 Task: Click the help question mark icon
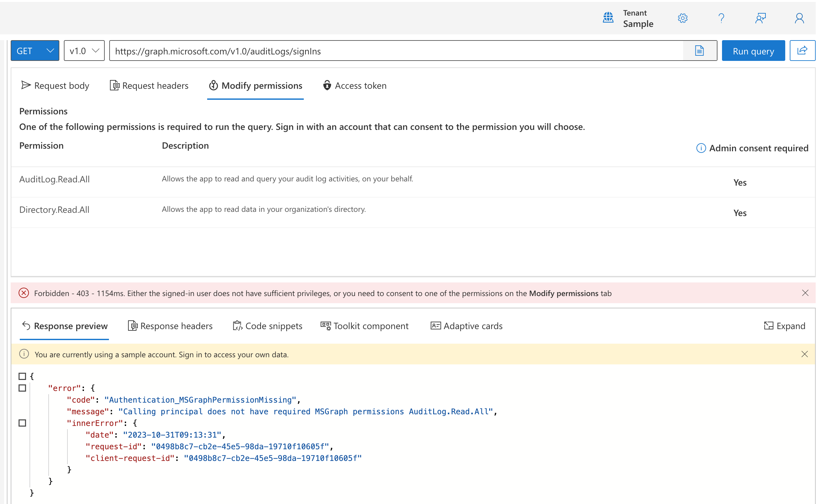click(x=721, y=18)
